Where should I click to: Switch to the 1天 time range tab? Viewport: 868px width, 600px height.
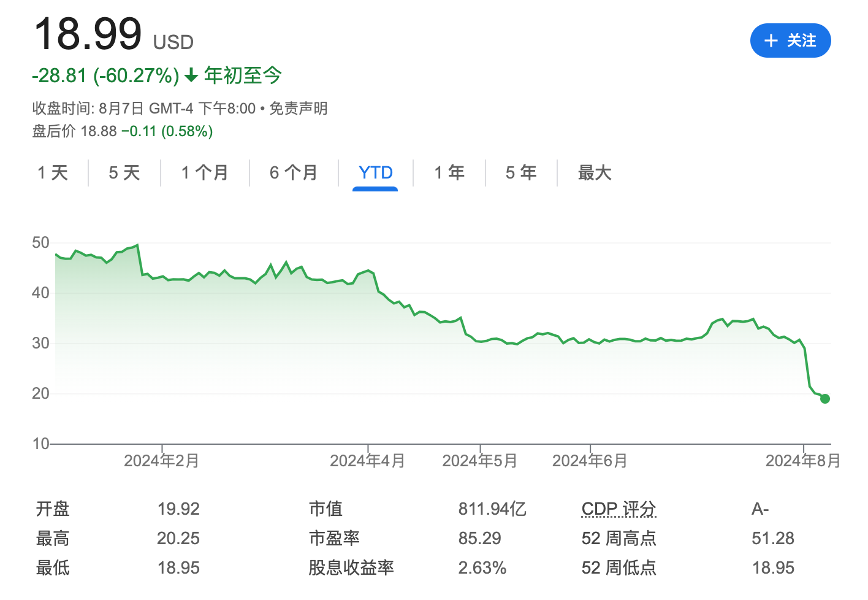click(53, 173)
